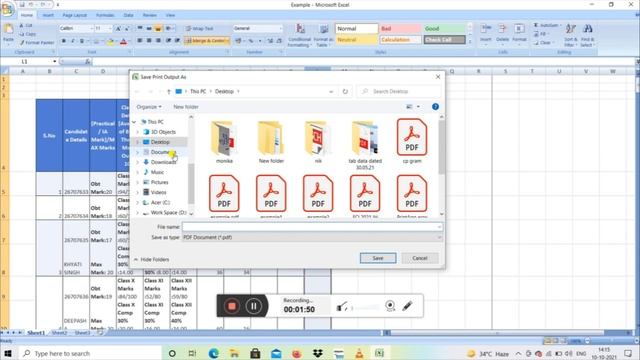Click the Dropbox taskbar icon
This screenshot has height=360, width=640.
click(x=317, y=353)
